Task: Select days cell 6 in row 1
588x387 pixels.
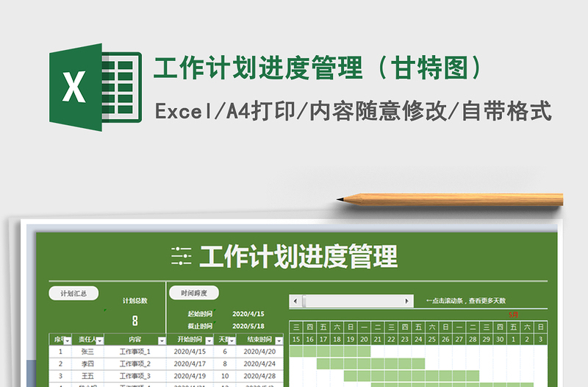Action: (x=225, y=352)
